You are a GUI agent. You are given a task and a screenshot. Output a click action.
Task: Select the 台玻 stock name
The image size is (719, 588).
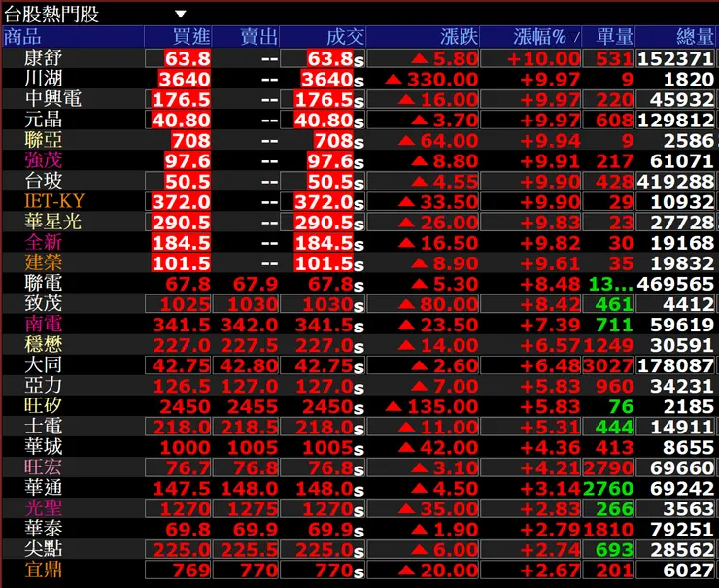[x=43, y=181]
